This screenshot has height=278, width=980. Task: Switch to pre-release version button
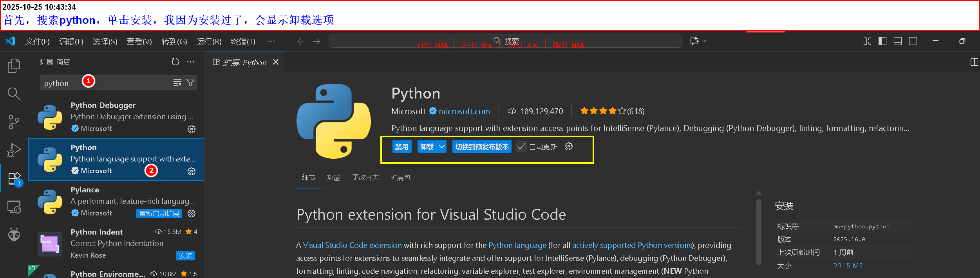click(482, 147)
